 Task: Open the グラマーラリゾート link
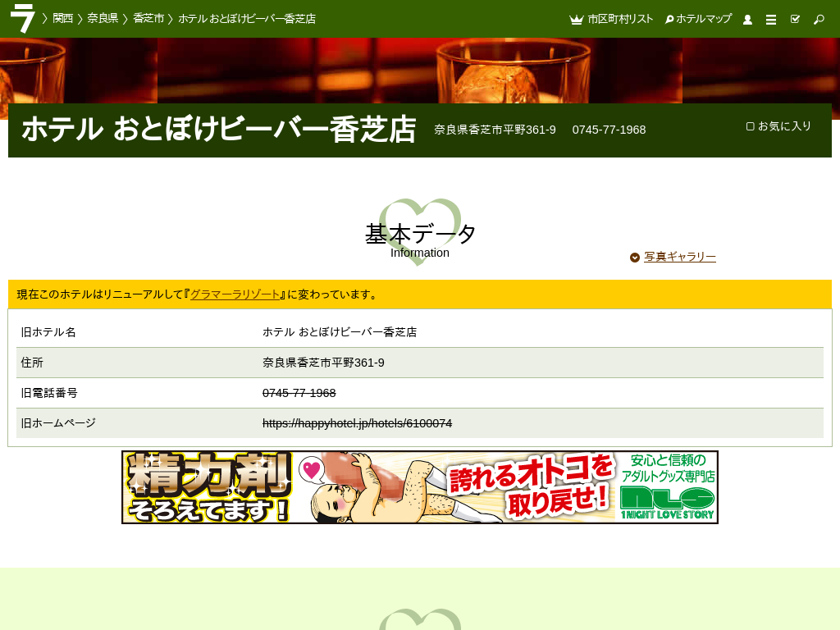[235, 294]
